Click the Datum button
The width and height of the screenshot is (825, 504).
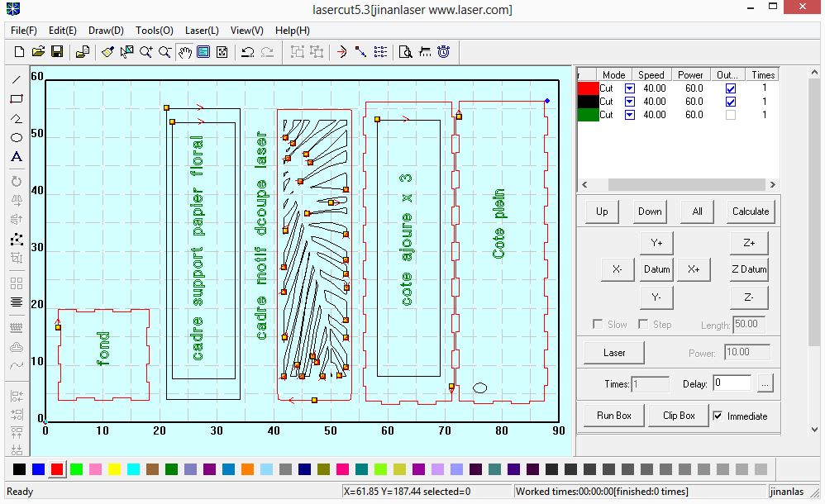coord(656,269)
